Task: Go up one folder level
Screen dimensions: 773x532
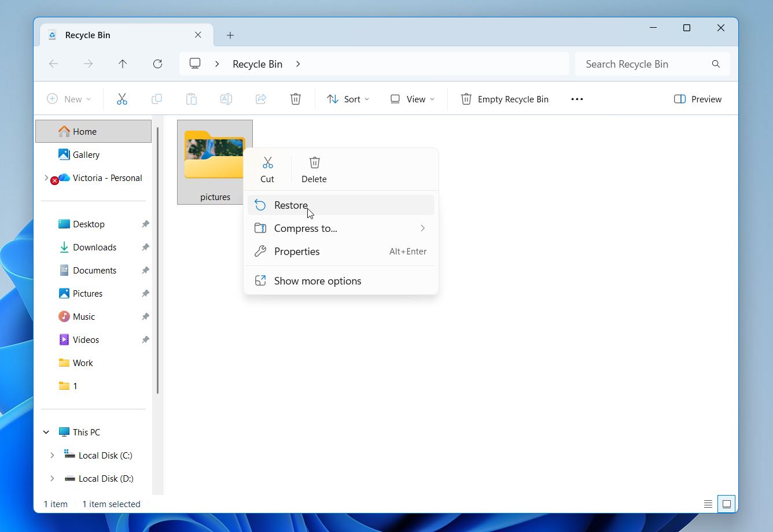Action: 123,64
